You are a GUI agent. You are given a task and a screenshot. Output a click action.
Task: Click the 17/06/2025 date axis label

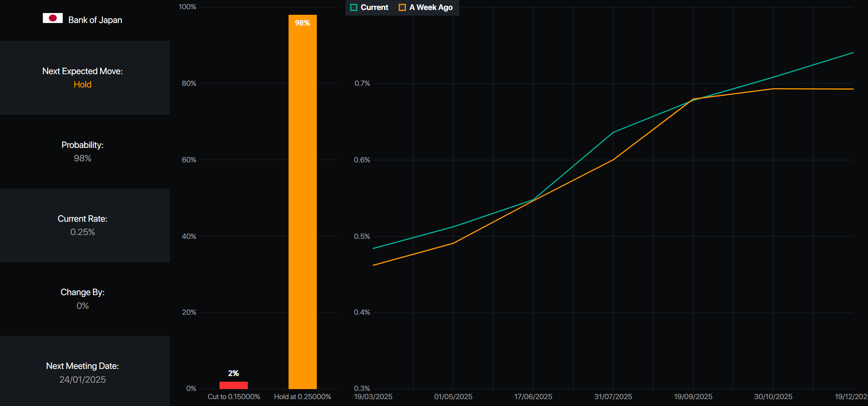click(x=533, y=397)
